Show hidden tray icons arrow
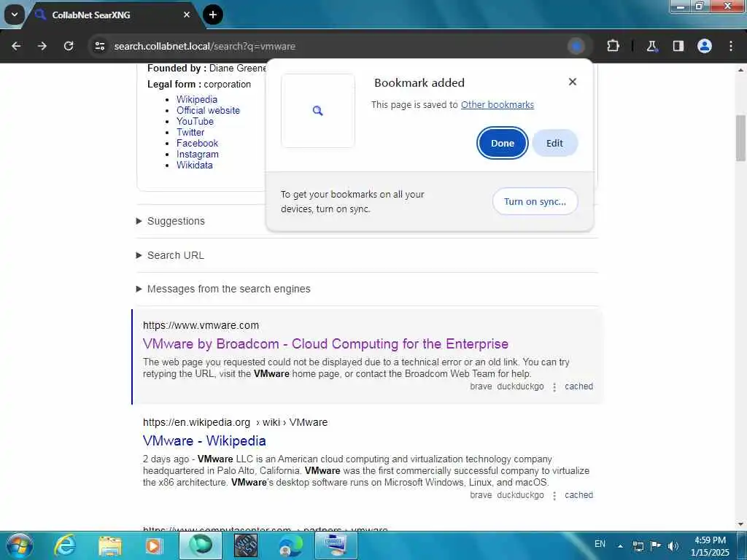The image size is (747, 560). (620, 546)
